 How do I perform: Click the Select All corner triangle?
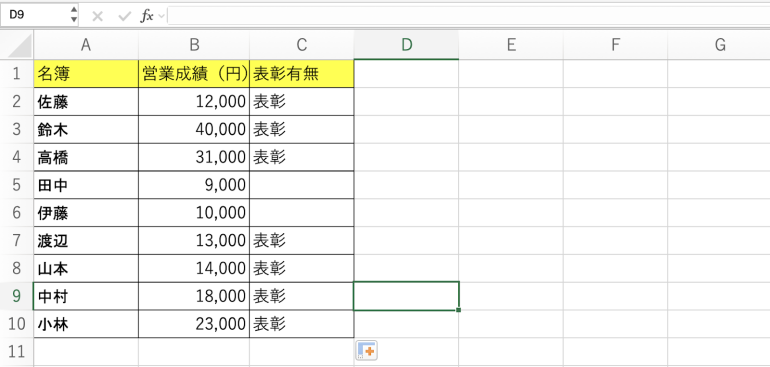[x=20, y=47]
